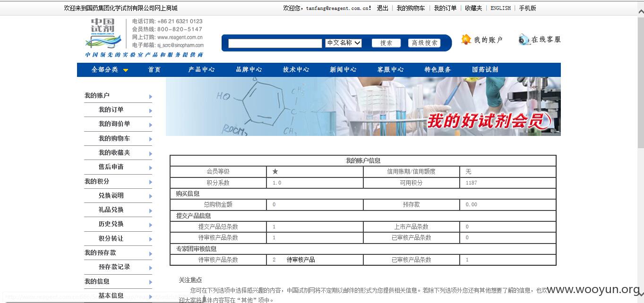644x303 pixels.
Task: Open 待审核产品 link in table
Action: [301, 260]
